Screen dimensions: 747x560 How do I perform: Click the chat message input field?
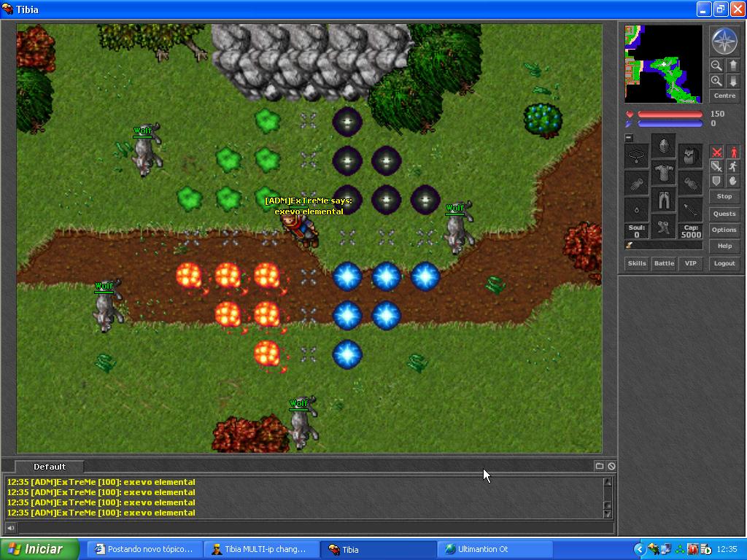[316, 527]
